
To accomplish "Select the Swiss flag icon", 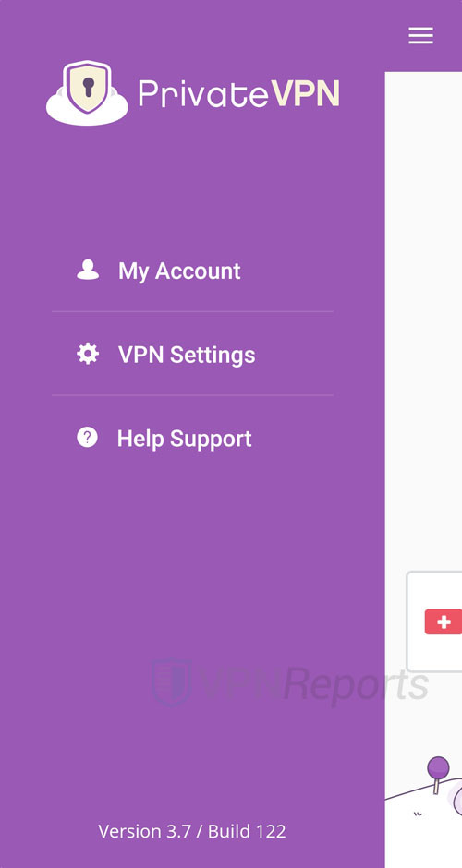I will click(x=444, y=621).
